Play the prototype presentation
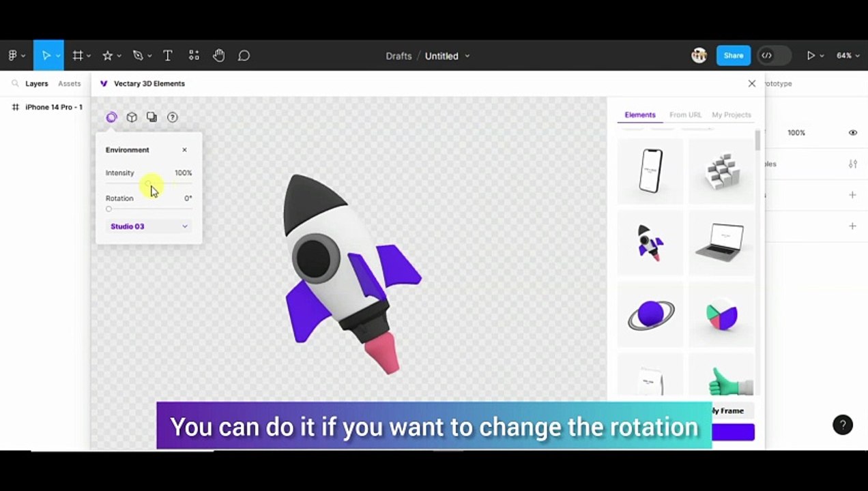Screen dimensions: 868x491 point(811,56)
